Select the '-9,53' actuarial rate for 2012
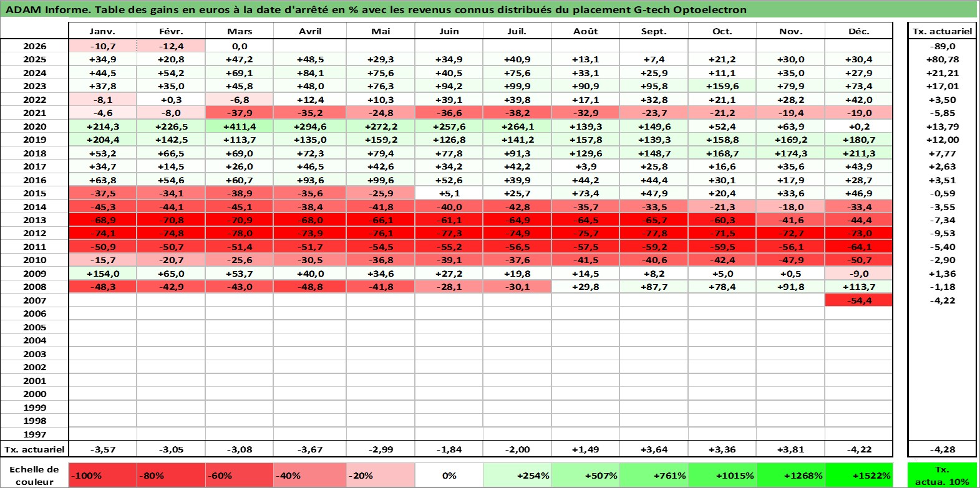The width and height of the screenshot is (980, 488). coord(942,233)
